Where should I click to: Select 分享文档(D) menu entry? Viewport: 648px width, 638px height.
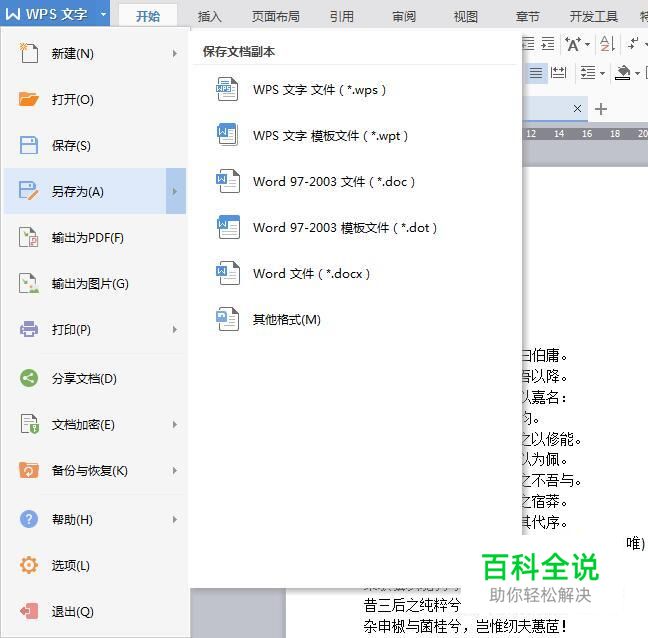(95, 379)
